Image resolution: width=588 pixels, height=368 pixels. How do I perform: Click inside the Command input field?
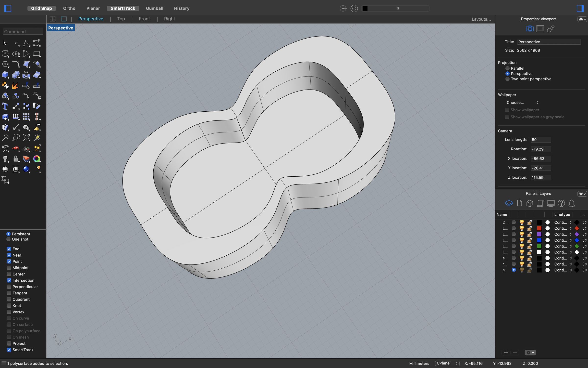23,31
